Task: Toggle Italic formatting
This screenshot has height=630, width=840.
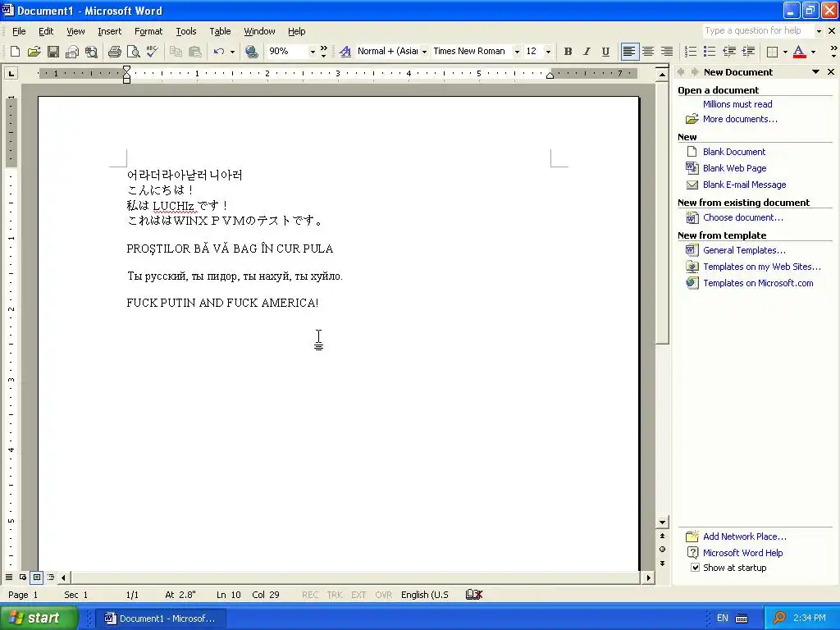Action: (587, 52)
